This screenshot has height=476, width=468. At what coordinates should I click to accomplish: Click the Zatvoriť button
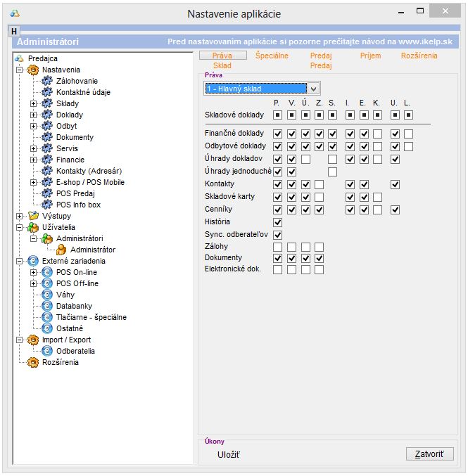point(429,454)
